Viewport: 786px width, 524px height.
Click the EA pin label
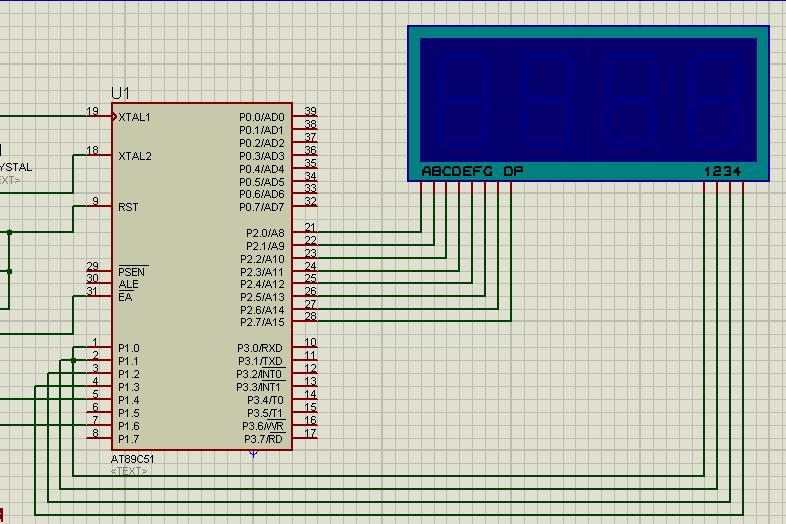coord(125,297)
